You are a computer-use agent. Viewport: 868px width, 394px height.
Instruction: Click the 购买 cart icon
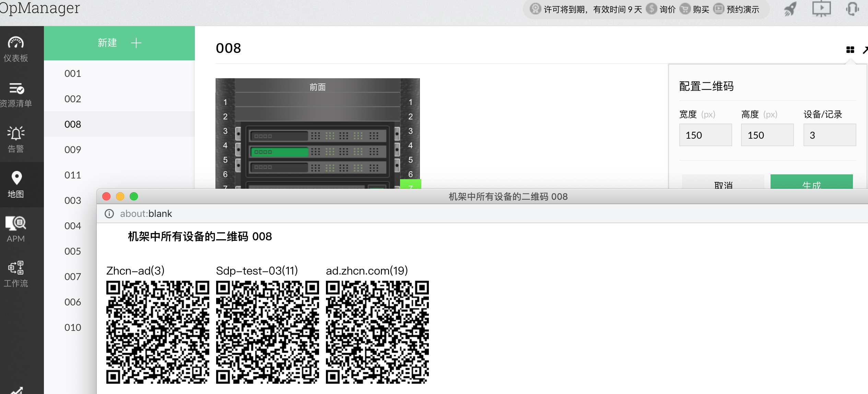click(x=684, y=9)
